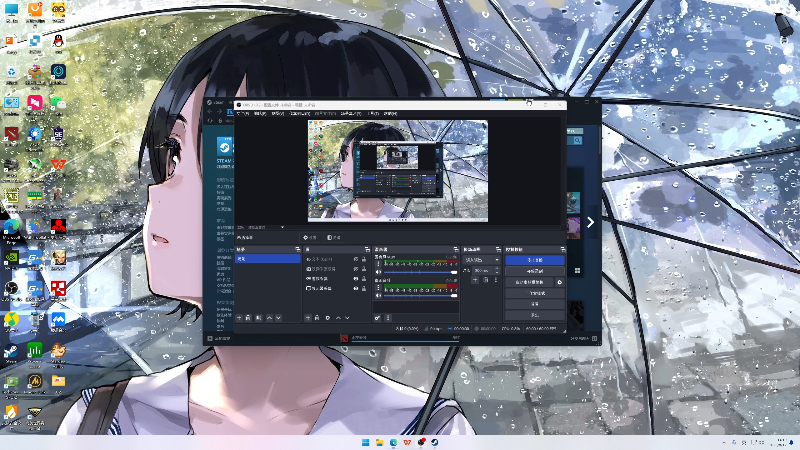Toggle visibility eye of the second source row
800x450 pixels.
[356, 269]
